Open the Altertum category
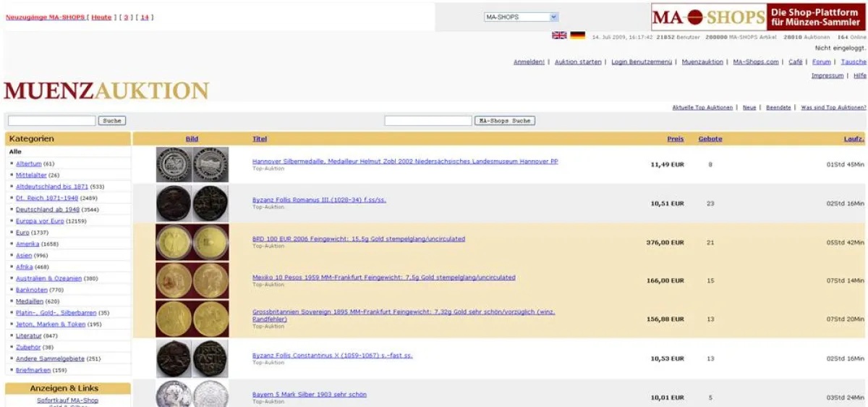This screenshot has width=868, height=407. tap(29, 164)
